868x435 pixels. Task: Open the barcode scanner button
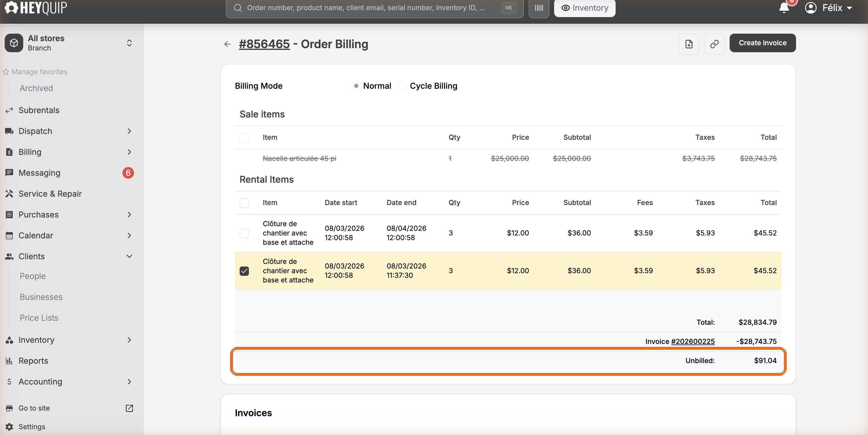539,8
